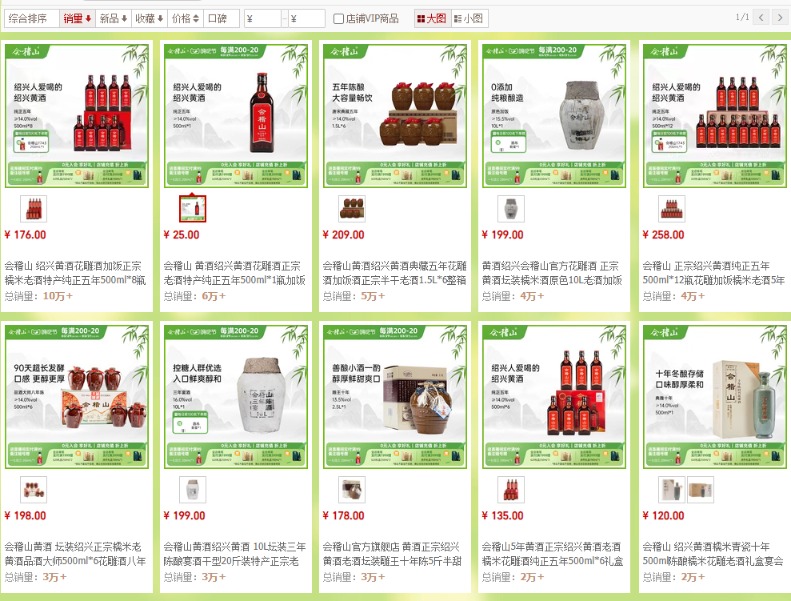
Task: Click price ¥ 178.00
Action: [344, 516]
